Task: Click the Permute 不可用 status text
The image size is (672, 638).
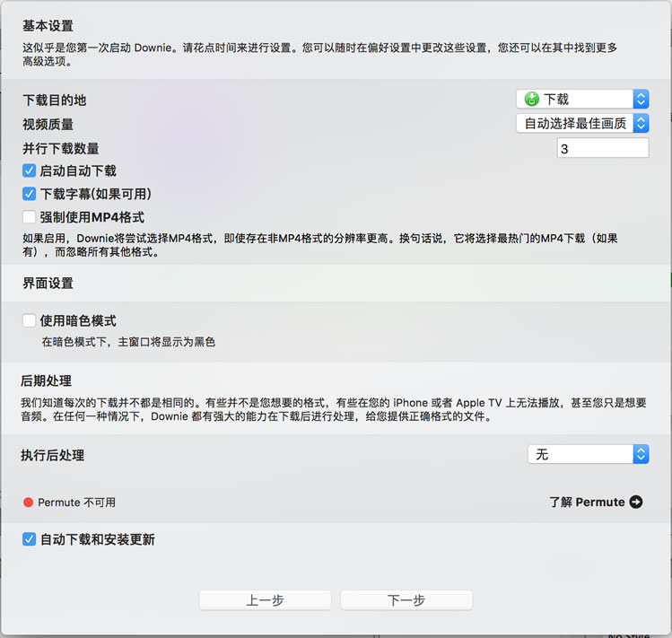Action: point(77,503)
